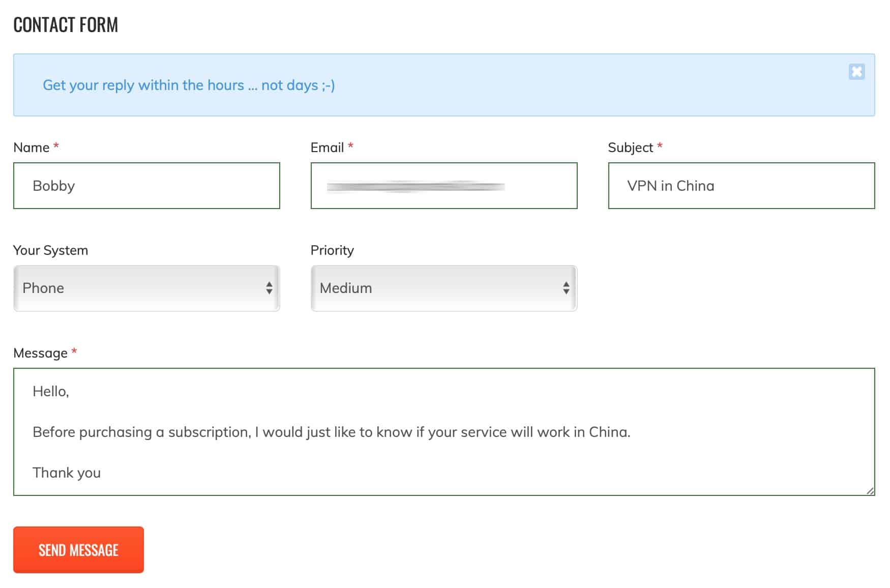
Task: Click the Name field label
Action: tap(32, 148)
